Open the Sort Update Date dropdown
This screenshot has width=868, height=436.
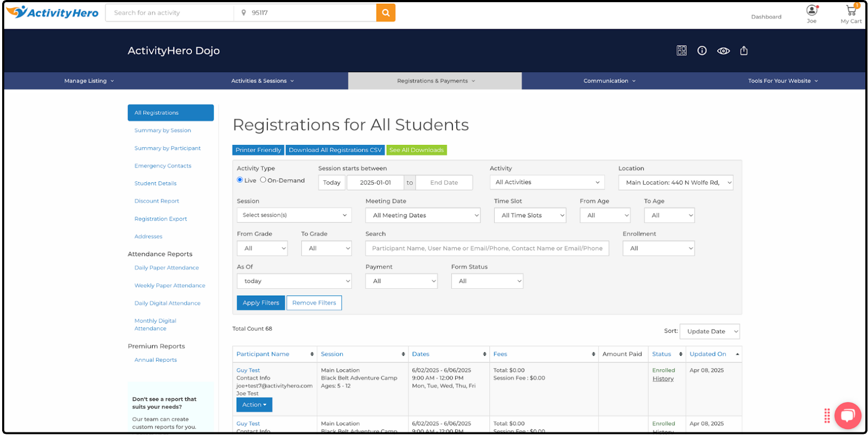710,331
